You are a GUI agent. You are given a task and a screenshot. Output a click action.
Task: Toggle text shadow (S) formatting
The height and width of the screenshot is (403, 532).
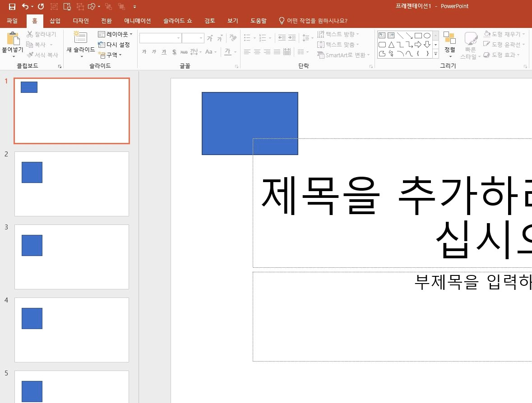coord(174,52)
